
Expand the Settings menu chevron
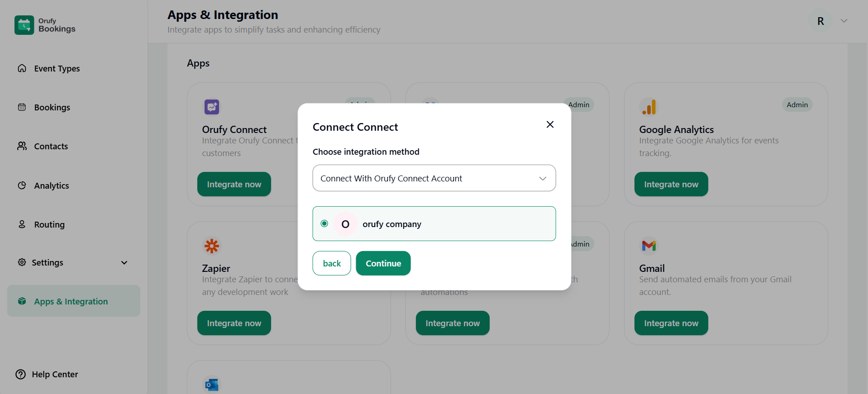point(124,263)
